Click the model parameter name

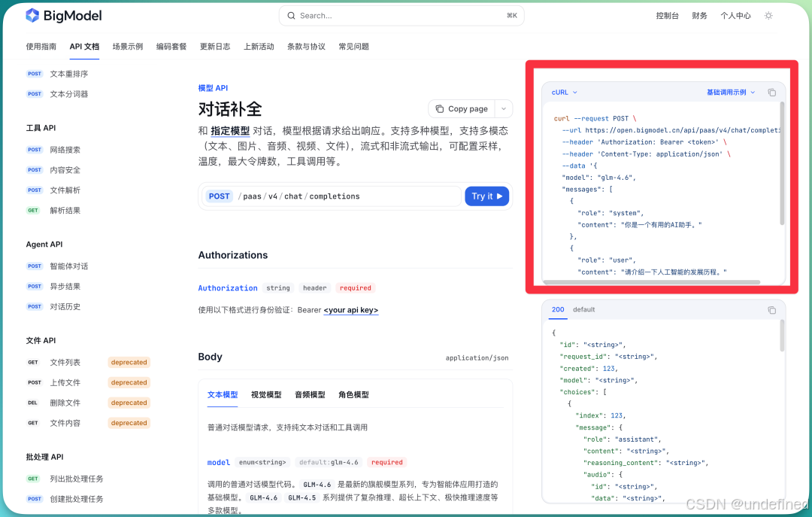pos(219,463)
